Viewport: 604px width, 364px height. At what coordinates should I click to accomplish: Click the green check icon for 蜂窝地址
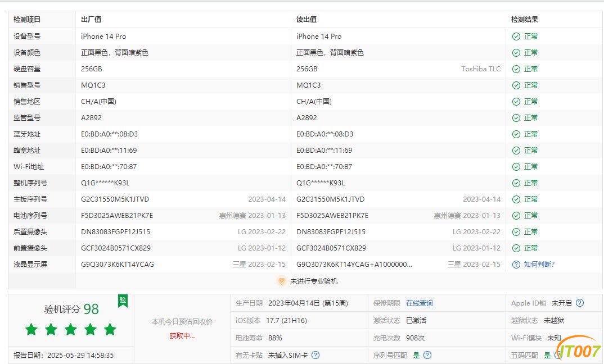coord(516,151)
